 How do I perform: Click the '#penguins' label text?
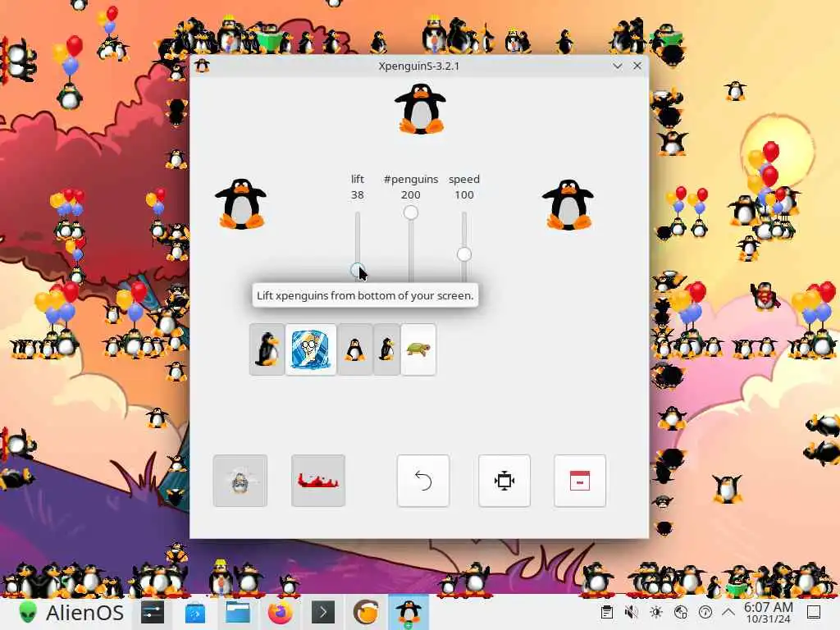[x=411, y=179]
